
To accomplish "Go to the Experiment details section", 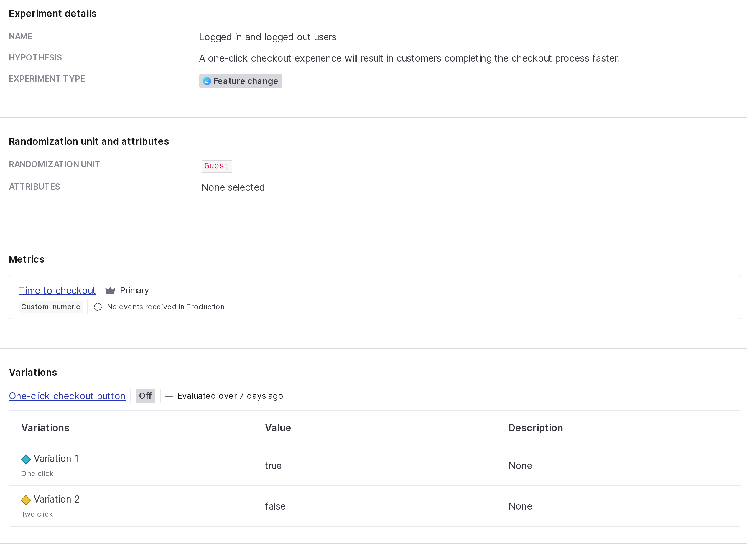I will point(53,14).
